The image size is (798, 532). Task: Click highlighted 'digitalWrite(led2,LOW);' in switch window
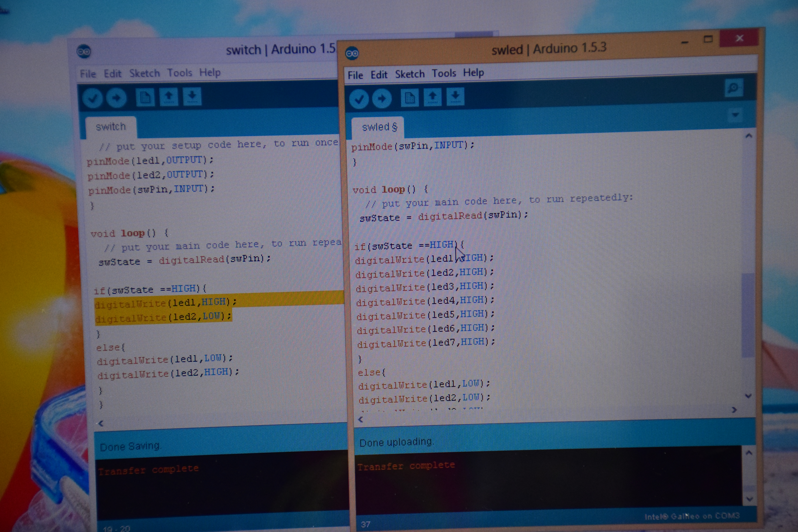pos(164,317)
